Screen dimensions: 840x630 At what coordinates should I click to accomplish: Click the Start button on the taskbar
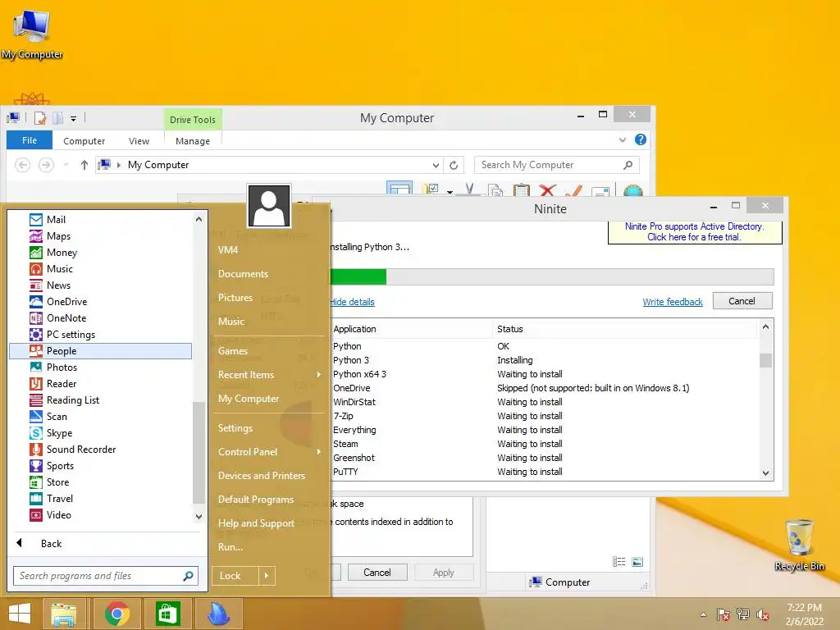(20, 614)
